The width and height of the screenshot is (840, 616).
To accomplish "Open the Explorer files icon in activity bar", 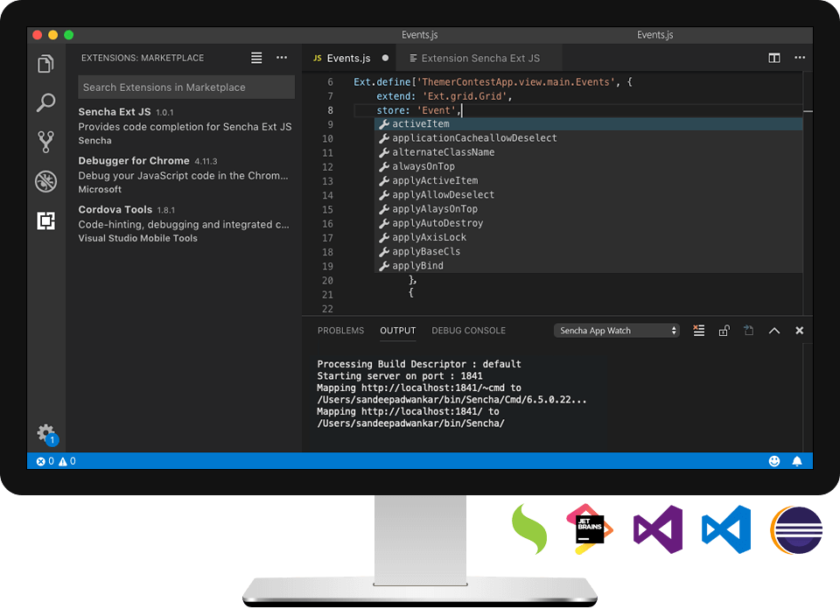I will [46, 64].
